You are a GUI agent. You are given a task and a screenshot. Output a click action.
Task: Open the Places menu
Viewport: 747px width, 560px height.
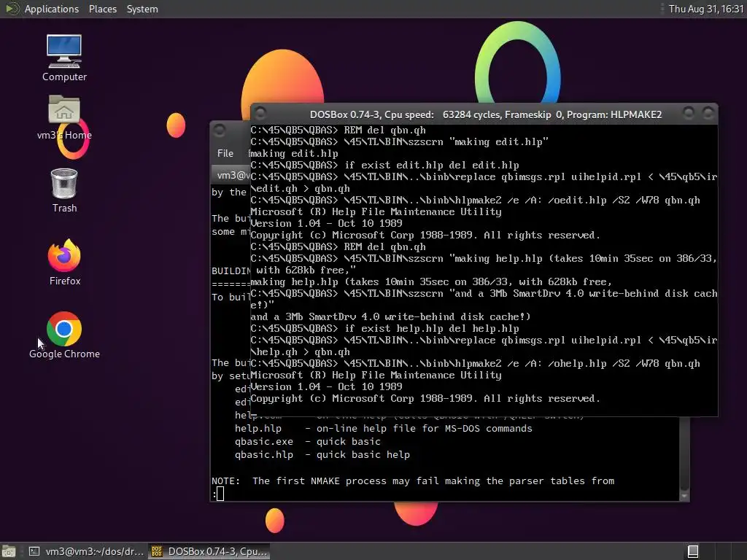coord(102,9)
